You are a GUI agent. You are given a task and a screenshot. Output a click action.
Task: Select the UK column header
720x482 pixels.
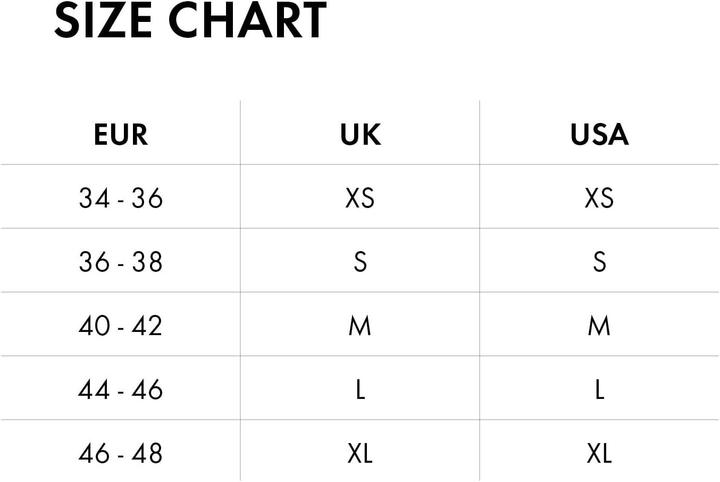[x=360, y=135]
